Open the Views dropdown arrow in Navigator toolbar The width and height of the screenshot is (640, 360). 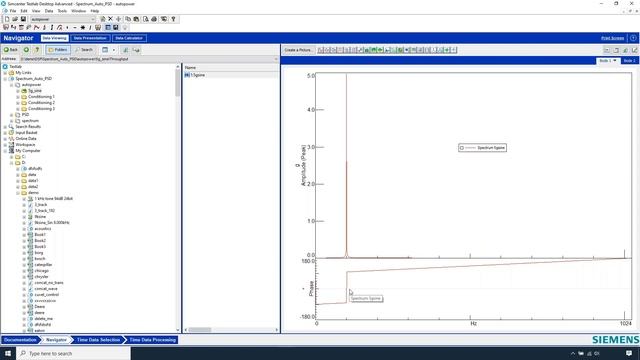[113, 50]
